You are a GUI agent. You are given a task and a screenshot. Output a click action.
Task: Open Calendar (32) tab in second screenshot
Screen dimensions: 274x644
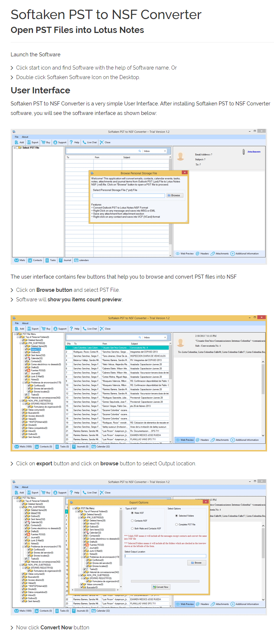point(100,447)
